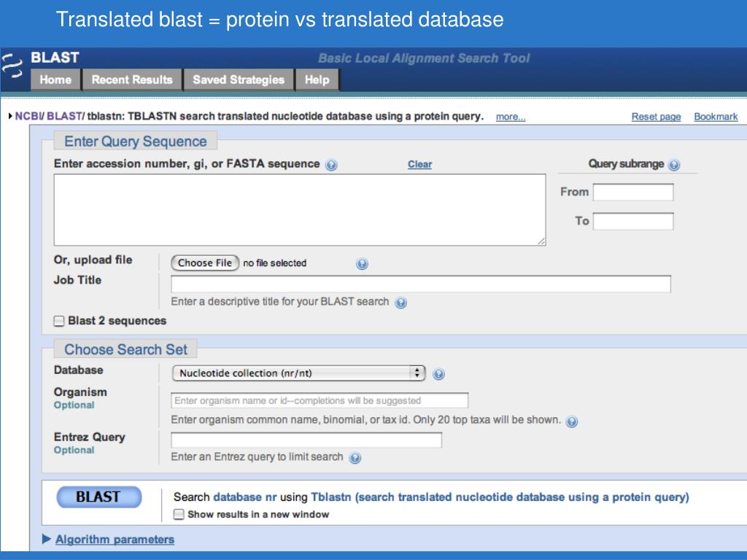The image size is (747, 560).
Task: Click the BLAST logo icon
Action: 12,66
